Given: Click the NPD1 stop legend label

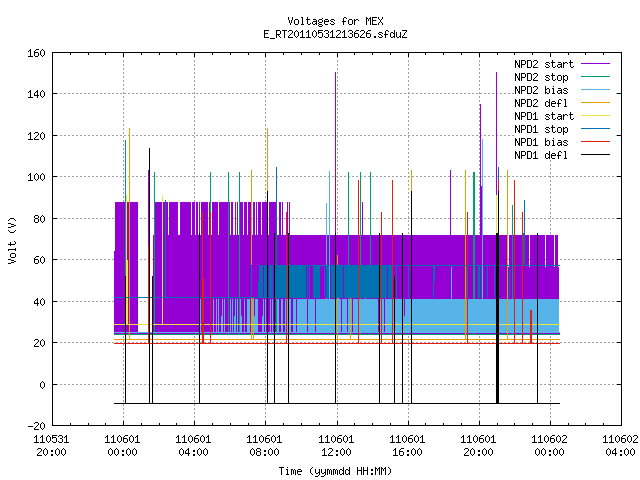Looking at the screenshot, I should click(541, 129).
